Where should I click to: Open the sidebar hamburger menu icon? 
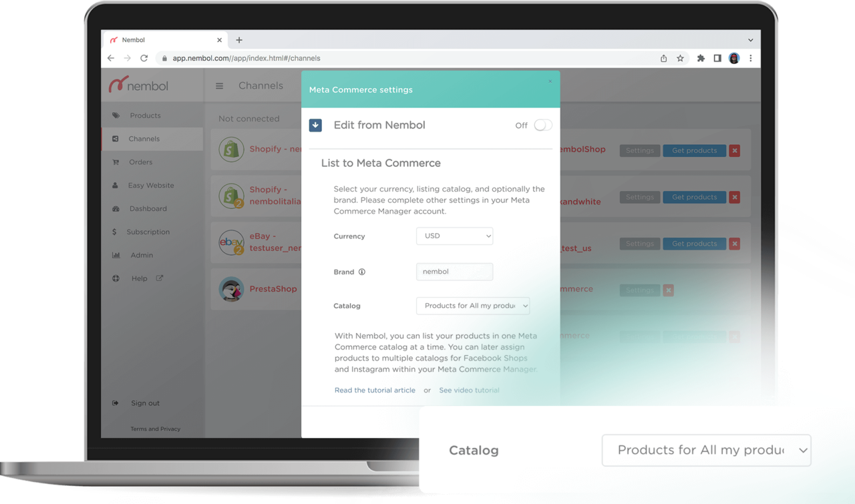220,85
